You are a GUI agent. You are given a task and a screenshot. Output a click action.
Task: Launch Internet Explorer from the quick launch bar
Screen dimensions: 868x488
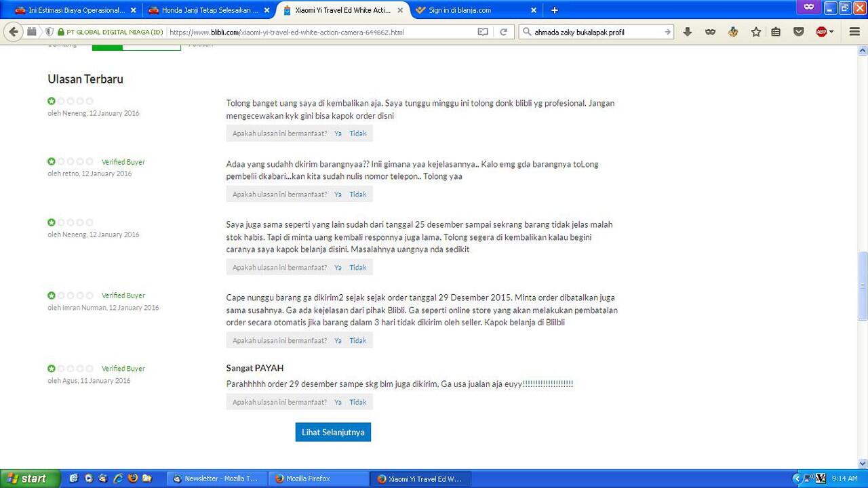pos(118,478)
